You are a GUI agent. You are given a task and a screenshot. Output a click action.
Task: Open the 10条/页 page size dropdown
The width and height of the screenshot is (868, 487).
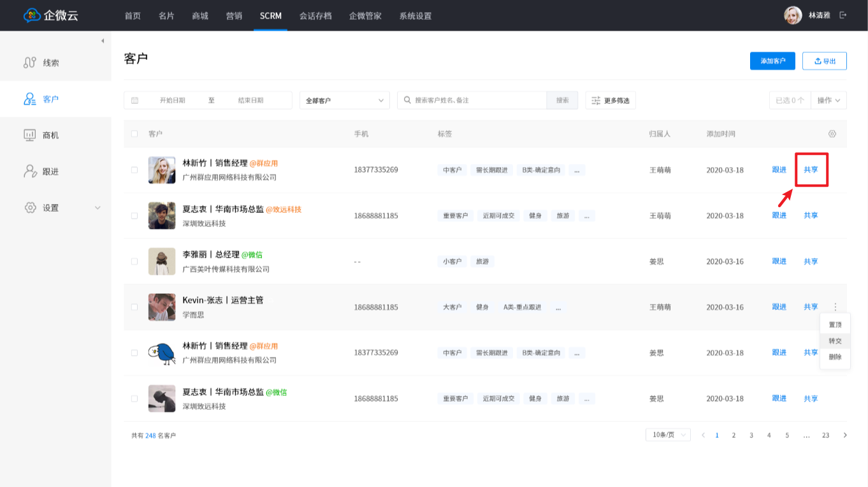(668, 435)
